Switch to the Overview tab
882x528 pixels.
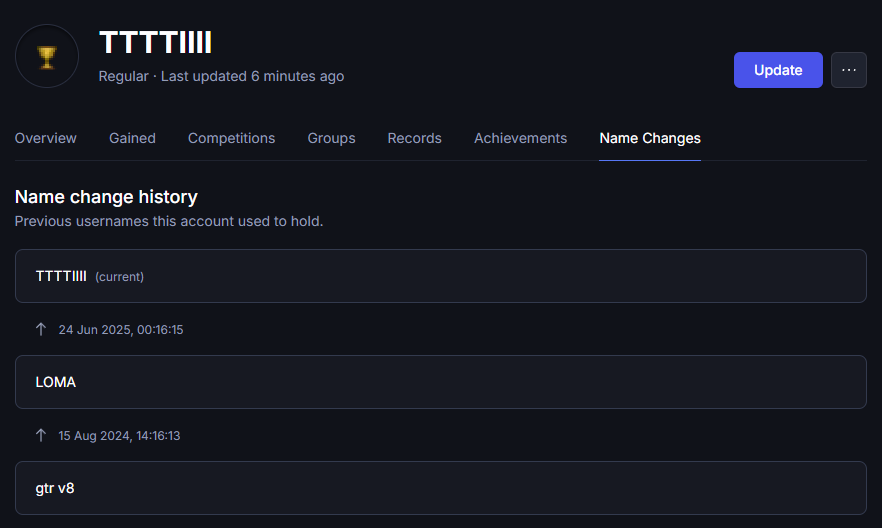click(x=46, y=138)
